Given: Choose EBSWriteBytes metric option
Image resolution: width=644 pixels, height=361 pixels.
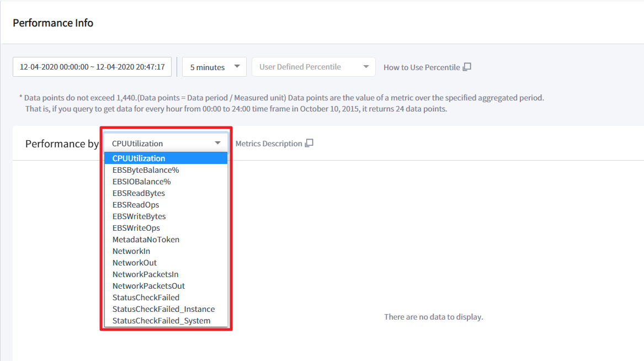Looking at the screenshot, I should (139, 216).
